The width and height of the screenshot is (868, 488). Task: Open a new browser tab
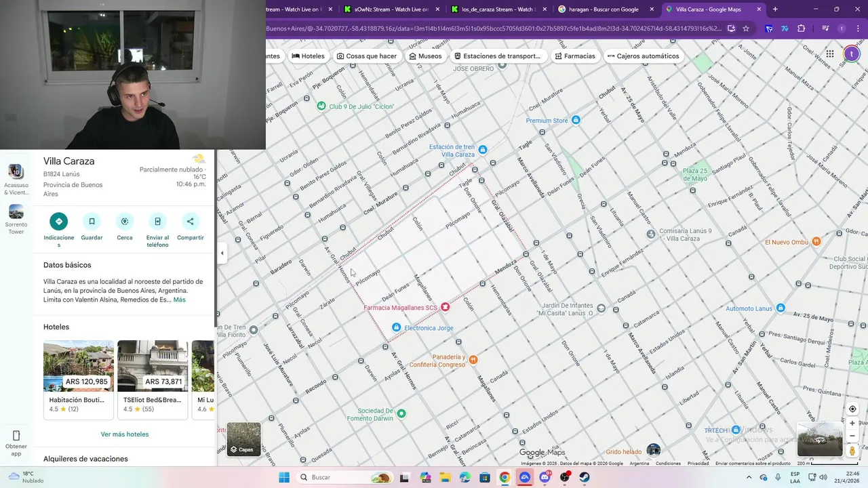[x=775, y=9]
